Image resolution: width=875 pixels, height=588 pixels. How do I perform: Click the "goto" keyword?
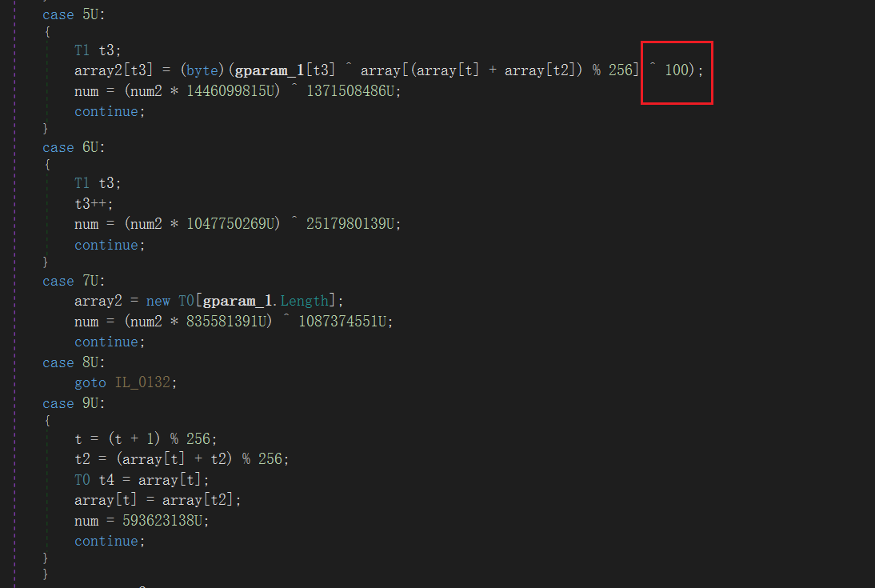(x=90, y=382)
